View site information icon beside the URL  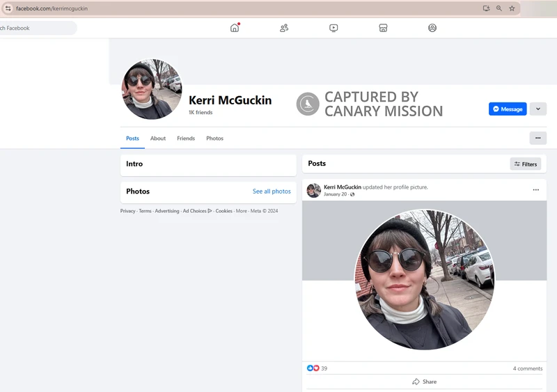coord(8,8)
